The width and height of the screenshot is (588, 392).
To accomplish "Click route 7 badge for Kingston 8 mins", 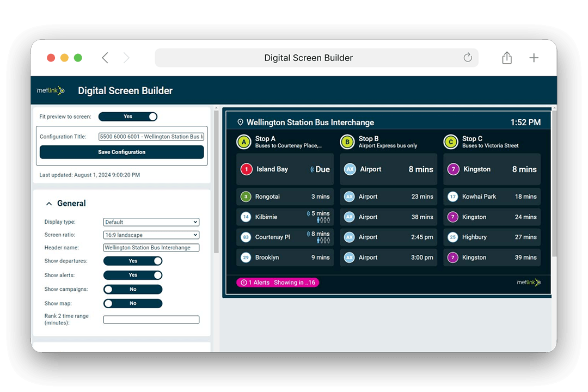I will tap(454, 169).
